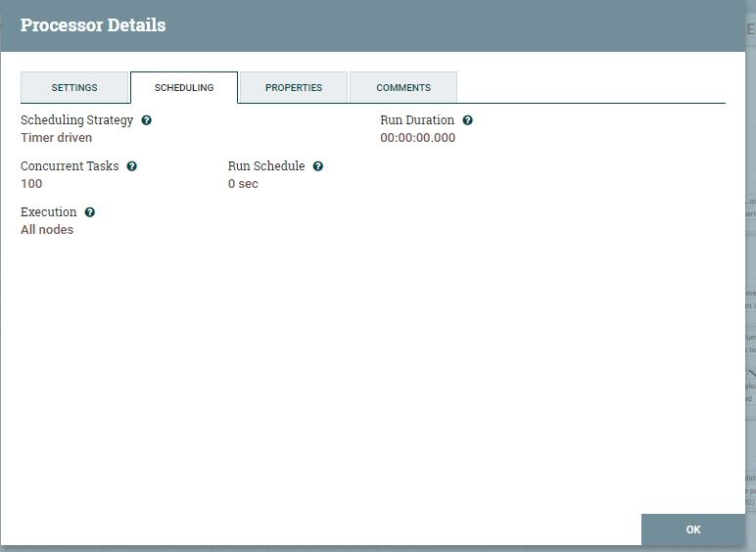
Task: Select the '100' concurrent tasks value
Action: 31,184
